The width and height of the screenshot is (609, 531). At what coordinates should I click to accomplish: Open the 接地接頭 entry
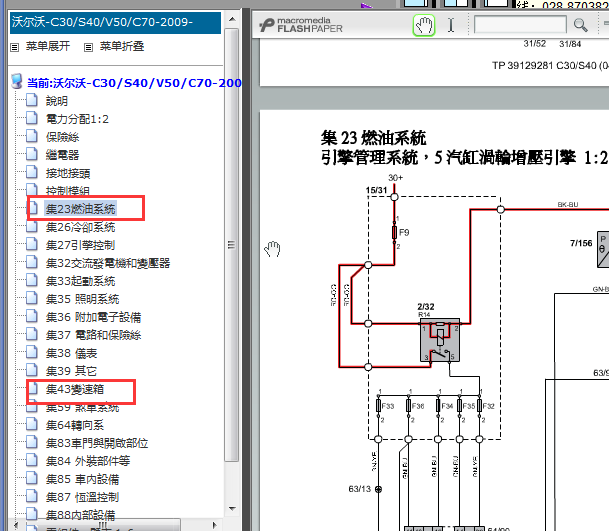(68, 173)
